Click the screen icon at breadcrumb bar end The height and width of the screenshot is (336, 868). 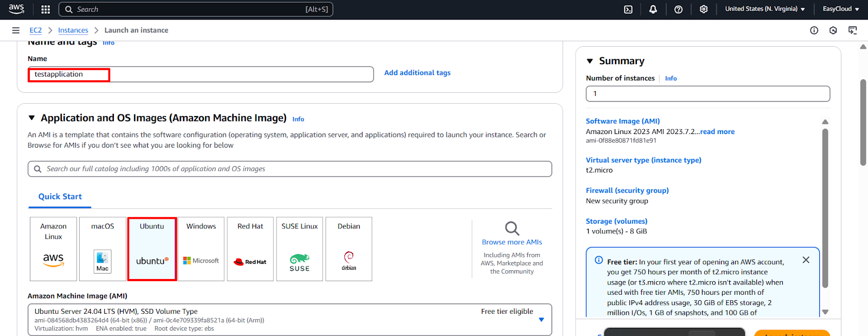coord(853,30)
